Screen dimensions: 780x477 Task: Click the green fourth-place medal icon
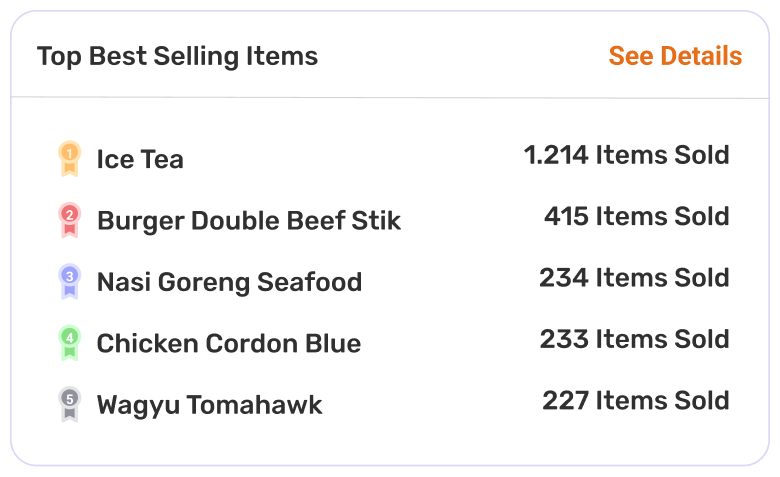[69, 342]
